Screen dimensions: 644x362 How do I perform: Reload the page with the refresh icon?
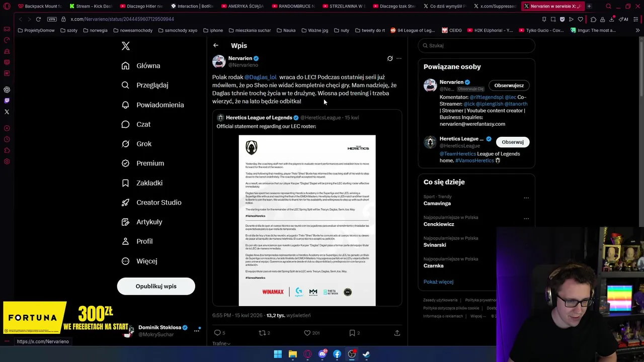pos(38,19)
